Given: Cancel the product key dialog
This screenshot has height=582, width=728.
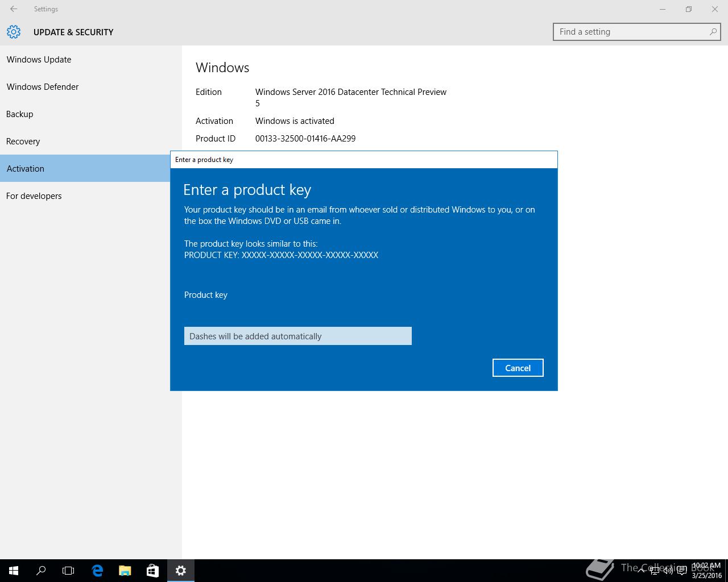Looking at the screenshot, I should click(x=518, y=368).
